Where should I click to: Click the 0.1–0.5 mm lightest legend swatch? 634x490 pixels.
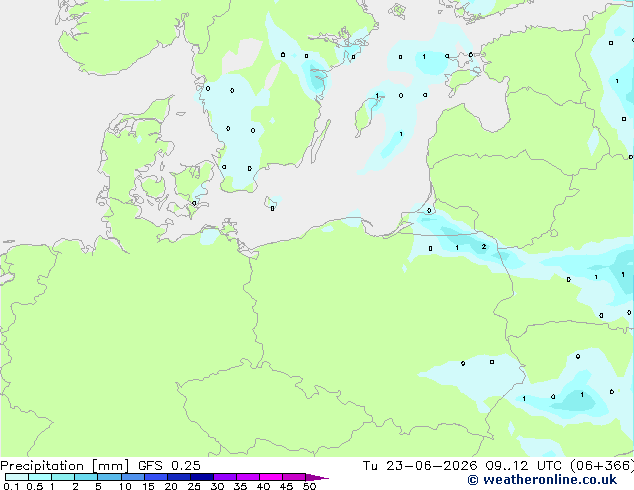tap(17, 477)
